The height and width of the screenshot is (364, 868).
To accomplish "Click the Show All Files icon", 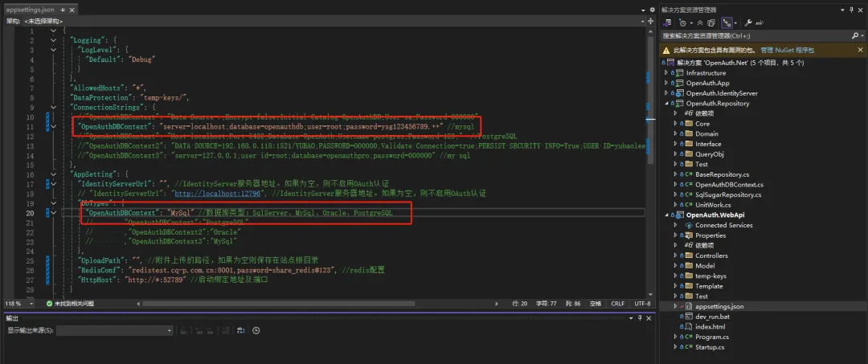I will 711,22.
